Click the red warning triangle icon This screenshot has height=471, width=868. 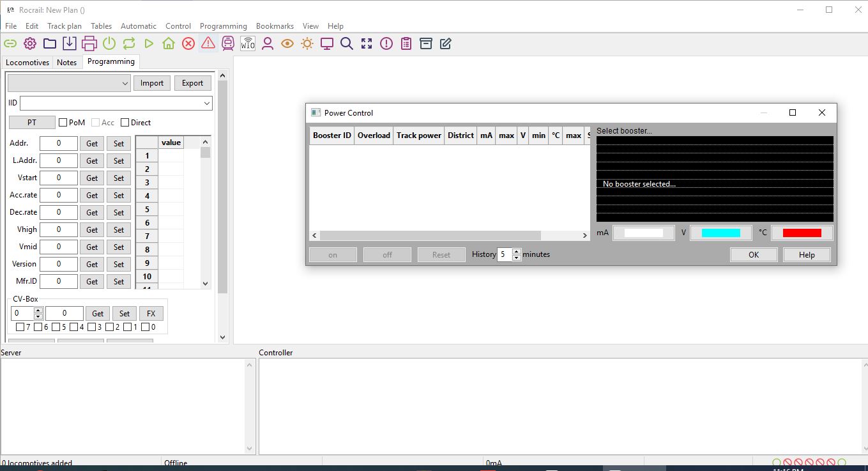[x=208, y=43]
